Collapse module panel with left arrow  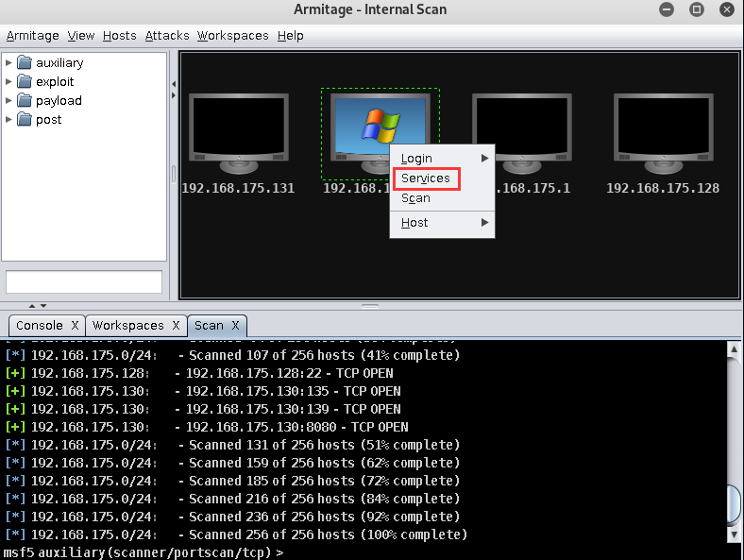[174, 84]
